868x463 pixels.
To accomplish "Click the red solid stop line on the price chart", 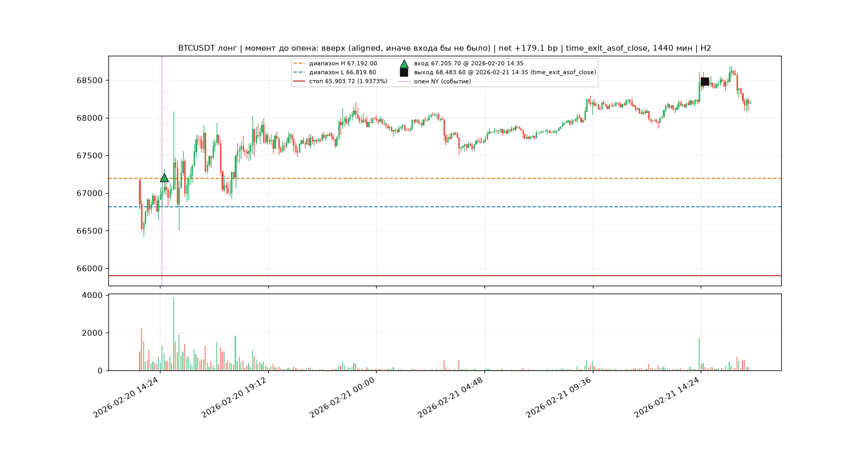I will (x=445, y=276).
